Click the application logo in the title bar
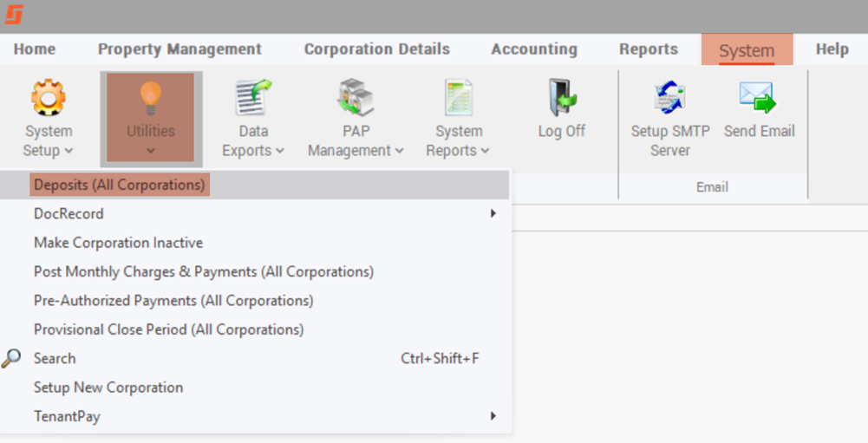 pos(14,14)
